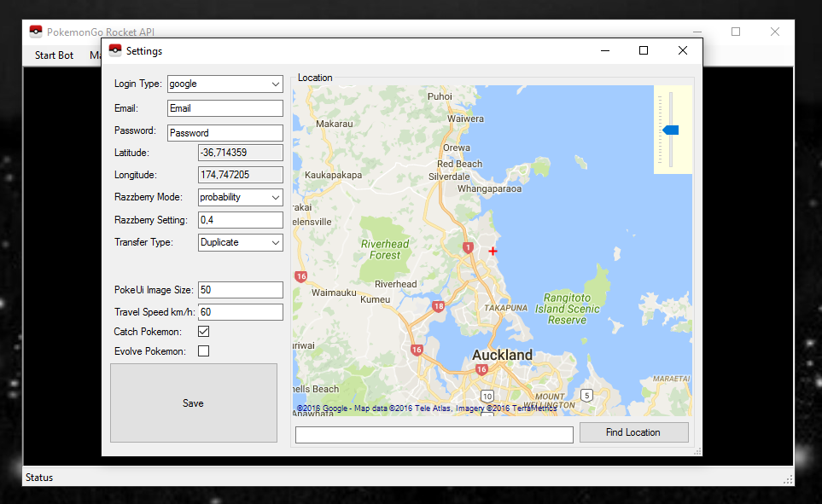Select the Razzberry Setting field
Screen dimensions: 822x504
[x=241, y=220]
